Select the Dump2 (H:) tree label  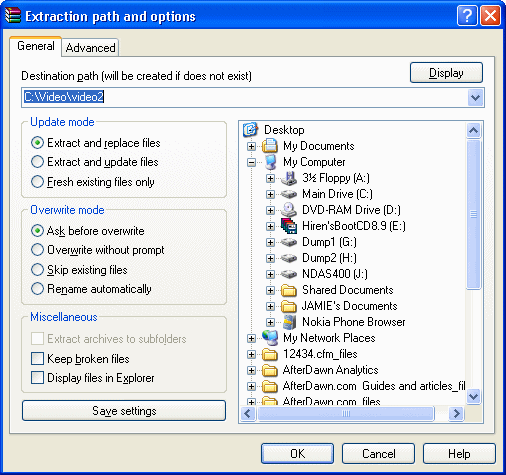[x=329, y=258]
